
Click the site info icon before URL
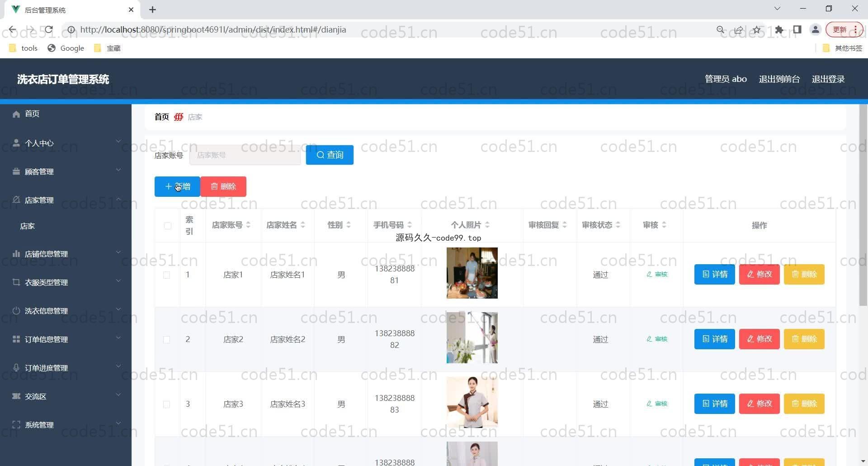pos(71,30)
